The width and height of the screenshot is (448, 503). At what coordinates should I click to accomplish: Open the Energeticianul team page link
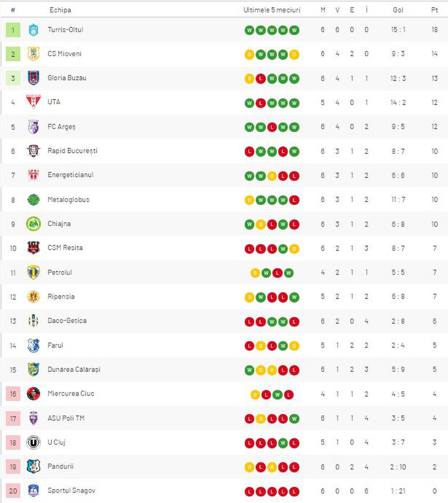(x=71, y=175)
